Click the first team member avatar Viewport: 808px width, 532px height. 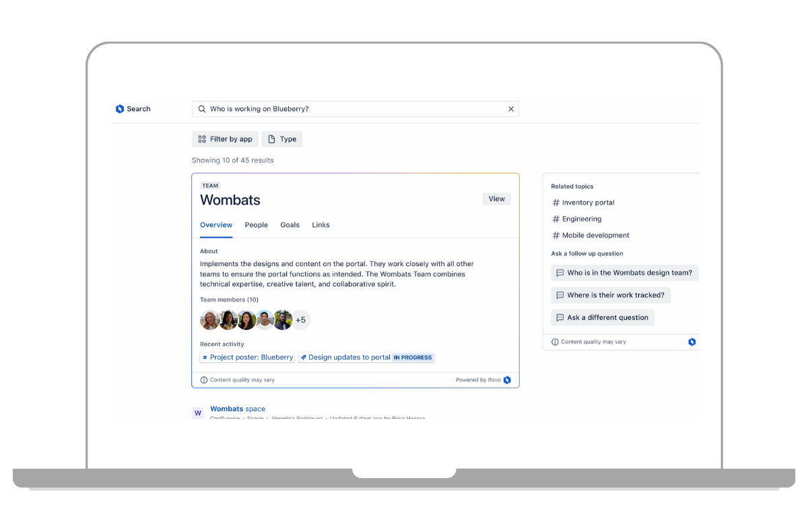pos(210,320)
